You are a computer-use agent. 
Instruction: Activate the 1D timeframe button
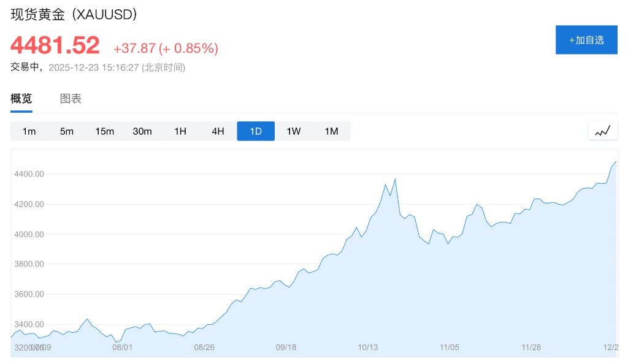pyautogui.click(x=256, y=131)
